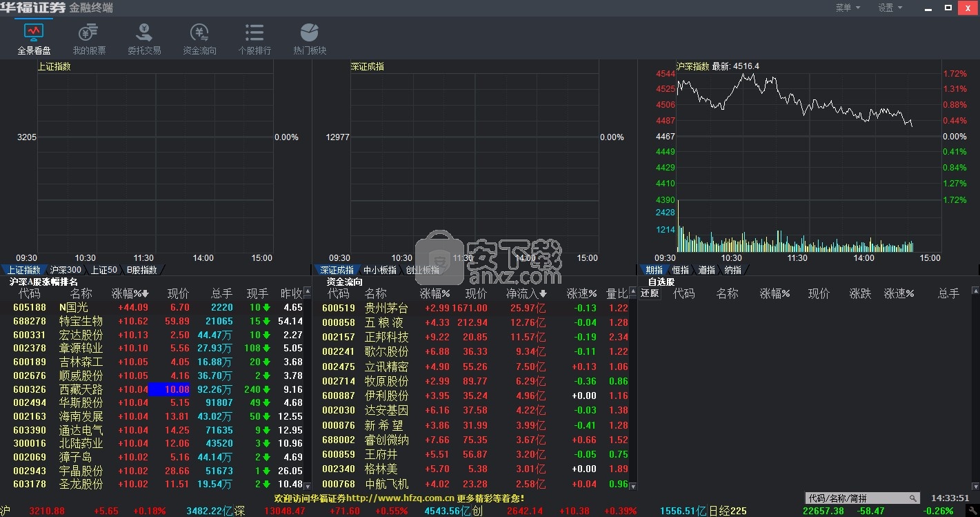Select the 道指 chart tab

coord(706,270)
